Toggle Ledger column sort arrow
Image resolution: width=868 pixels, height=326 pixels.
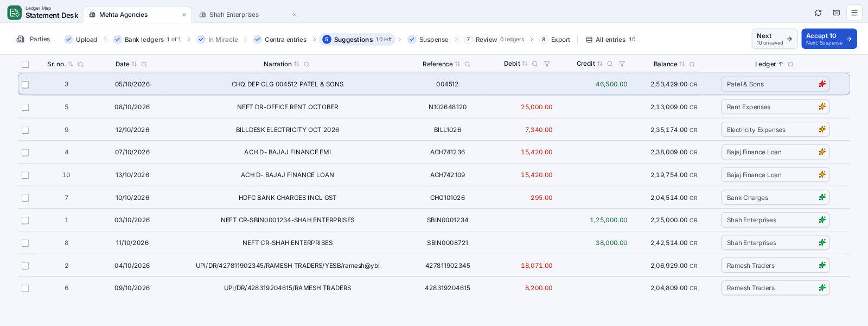[x=781, y=64]
